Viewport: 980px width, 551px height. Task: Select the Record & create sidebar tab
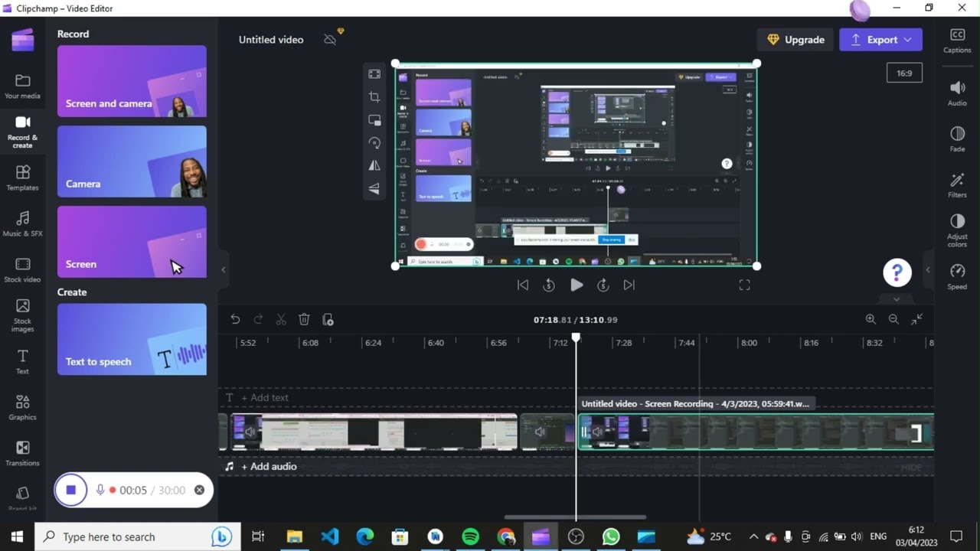coord(22,132)
